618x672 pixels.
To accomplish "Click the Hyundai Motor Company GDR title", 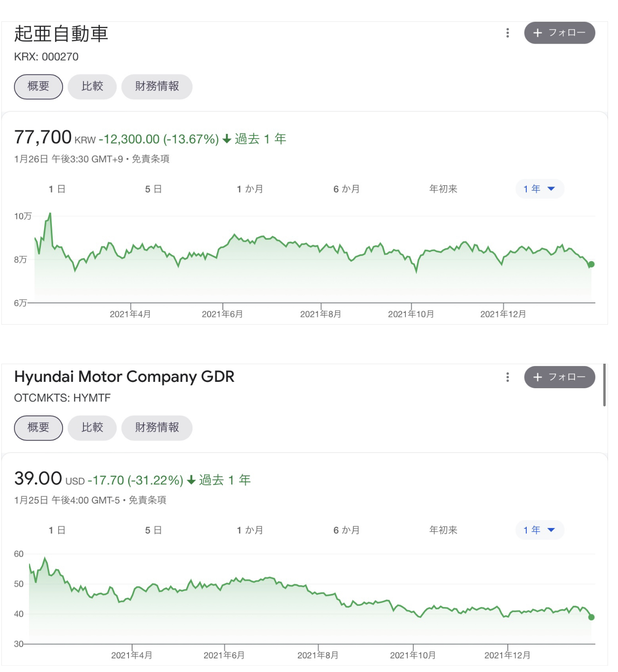I will (124, 377).
